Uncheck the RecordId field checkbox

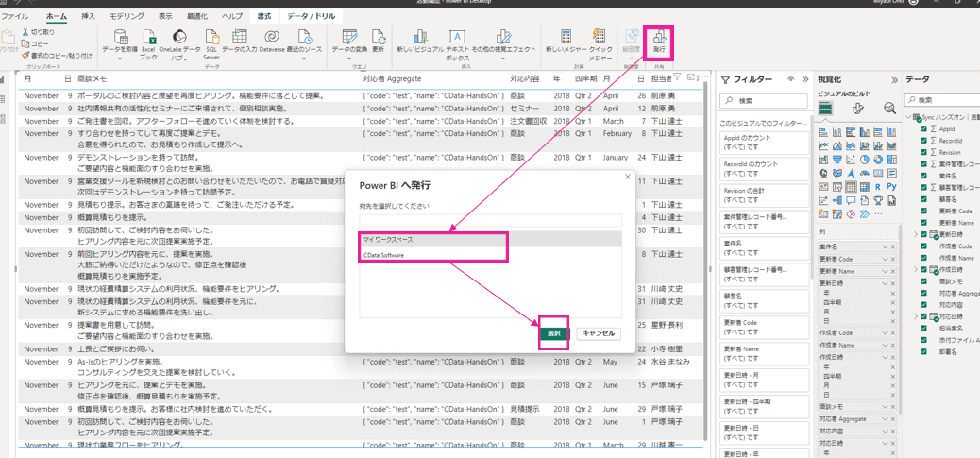[x=923, y=141]
